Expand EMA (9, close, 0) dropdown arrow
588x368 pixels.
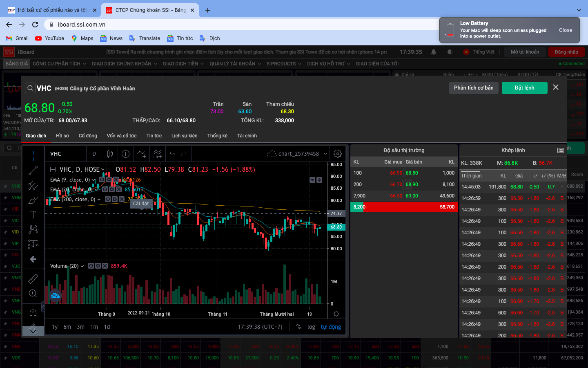pos(94,180)
